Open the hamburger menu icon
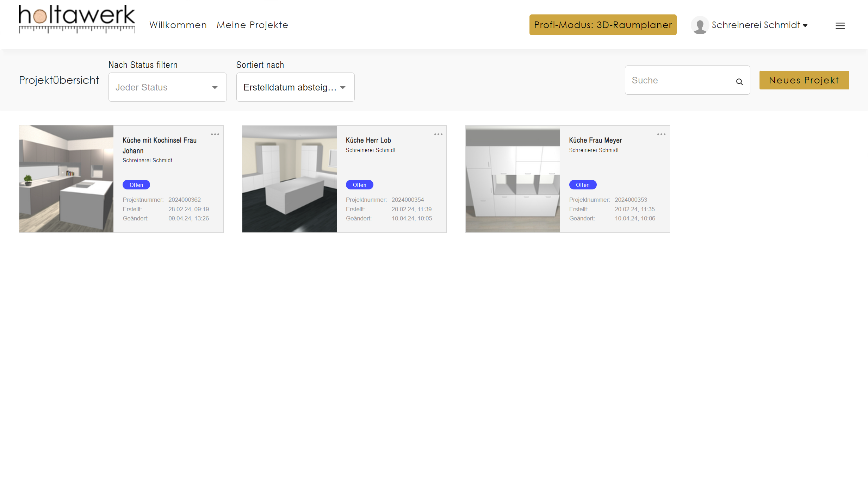This screenshot has height=488, width=868. tap(840, 26)
